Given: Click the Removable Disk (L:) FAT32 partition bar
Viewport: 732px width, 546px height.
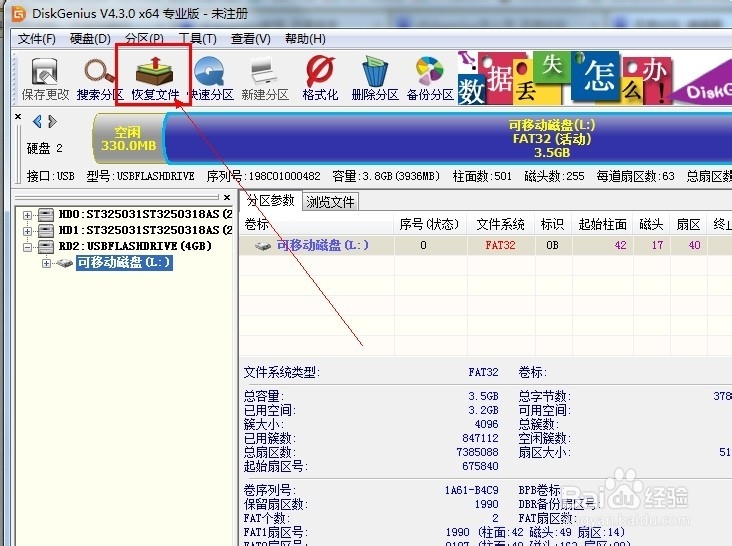Looking at the screenshot, I should click(448, 139).
